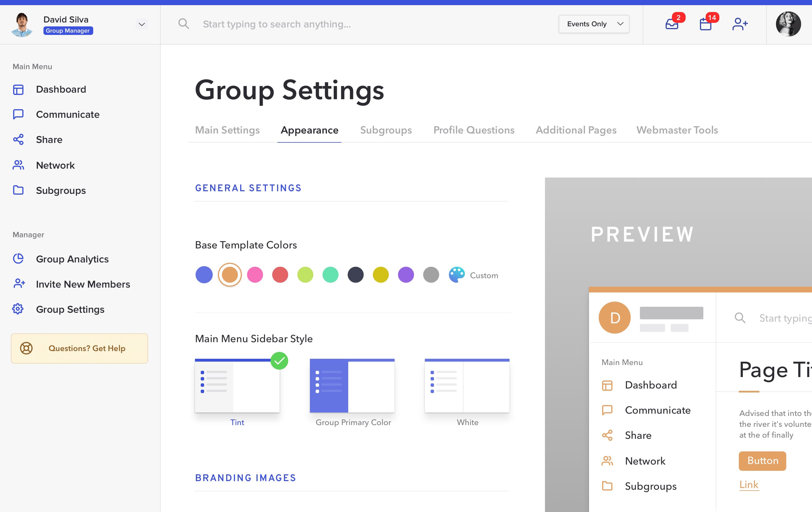The height and width of the screenshot is (512, 812).
Task: Choose the blue base template color
Action: (204, 275)
